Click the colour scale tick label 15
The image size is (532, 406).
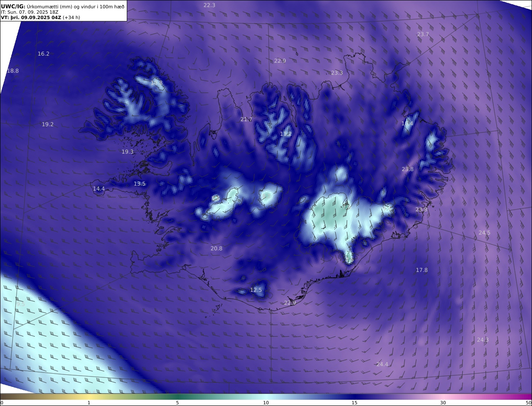coord(355,403)
